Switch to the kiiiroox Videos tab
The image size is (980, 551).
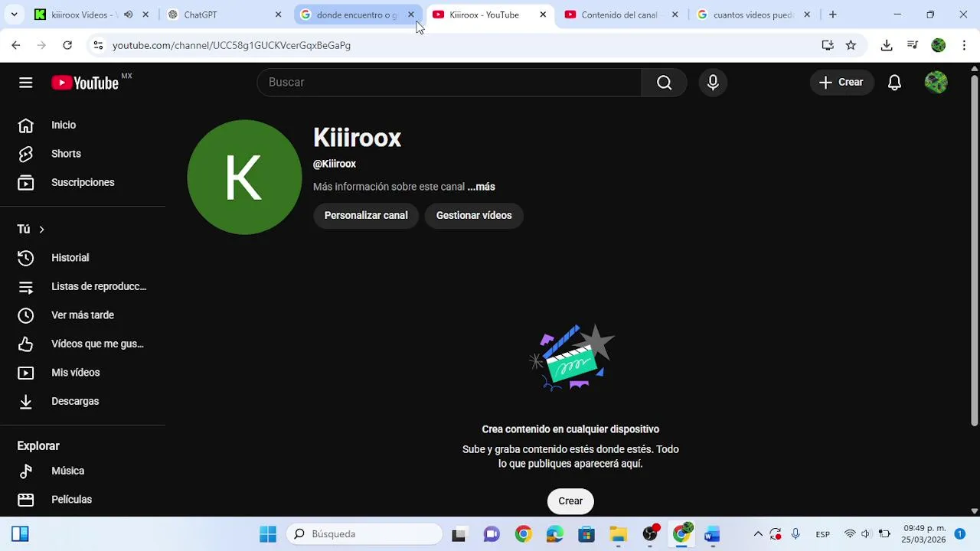pos(90,15)
